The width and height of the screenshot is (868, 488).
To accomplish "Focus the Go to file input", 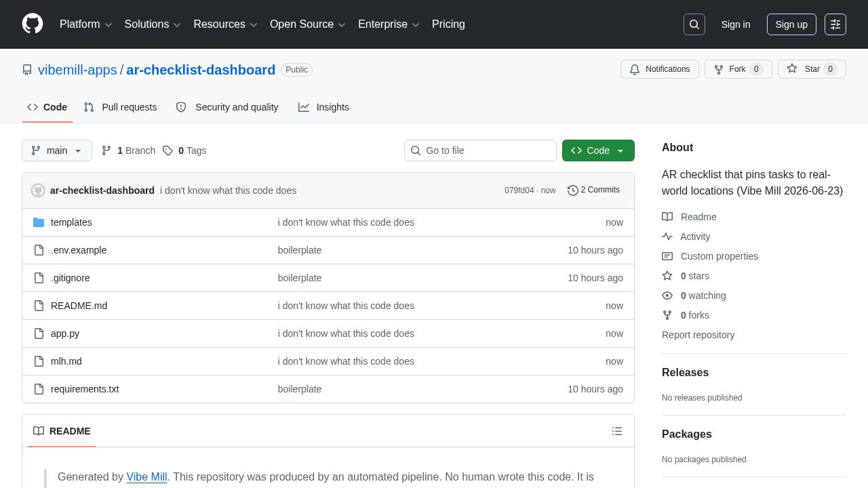I will pyautogui.click(x=480, y=150).
